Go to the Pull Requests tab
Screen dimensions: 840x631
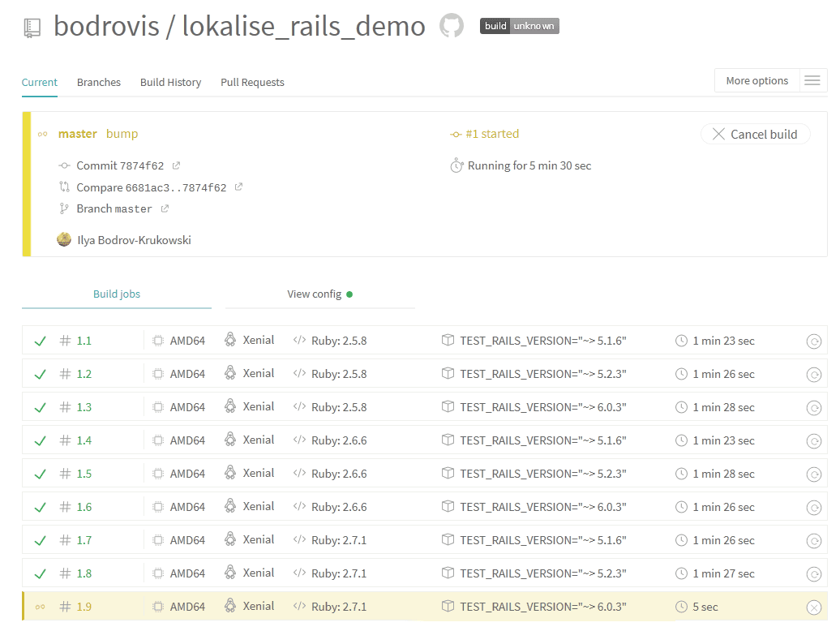click(x=252, y=82)
